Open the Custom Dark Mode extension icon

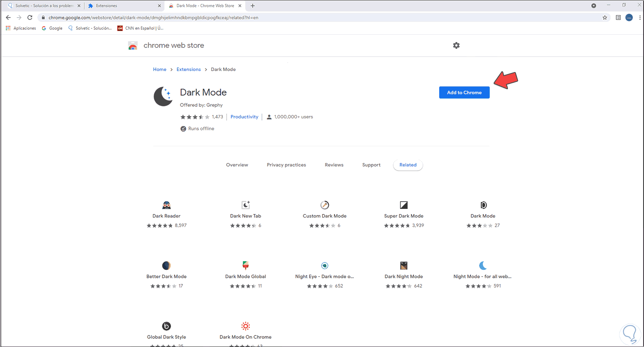coord(325,205)
